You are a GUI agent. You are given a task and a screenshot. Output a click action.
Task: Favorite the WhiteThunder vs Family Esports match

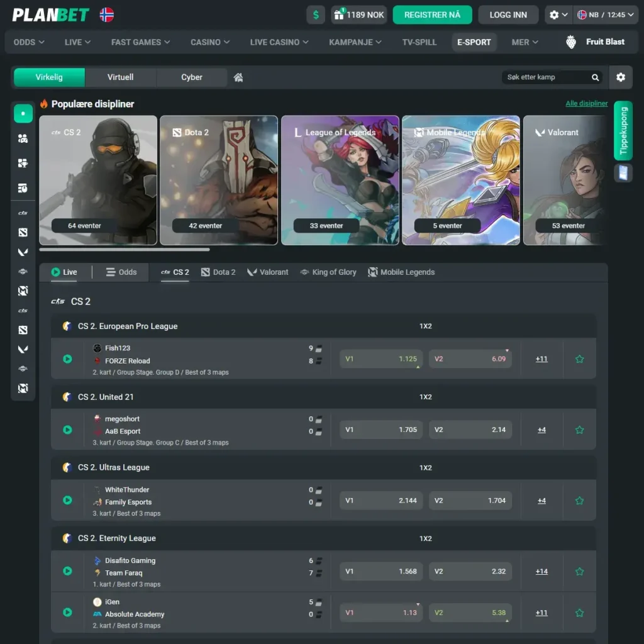[579, 501]
